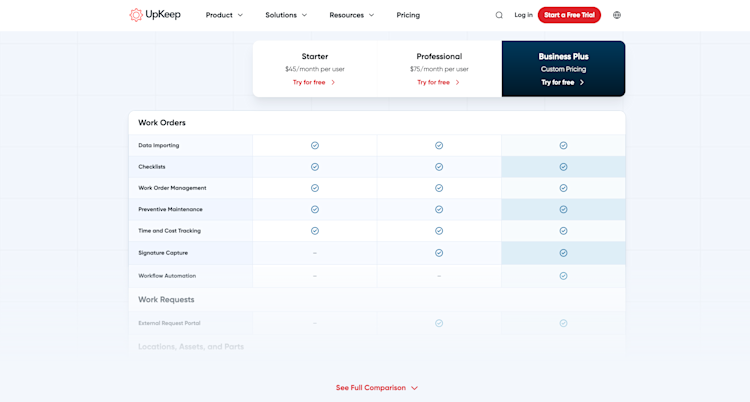Screen dimensions: 750x402
Task: Click Professional checkmark for Signature Capture
Action: [x=439, y=253]
